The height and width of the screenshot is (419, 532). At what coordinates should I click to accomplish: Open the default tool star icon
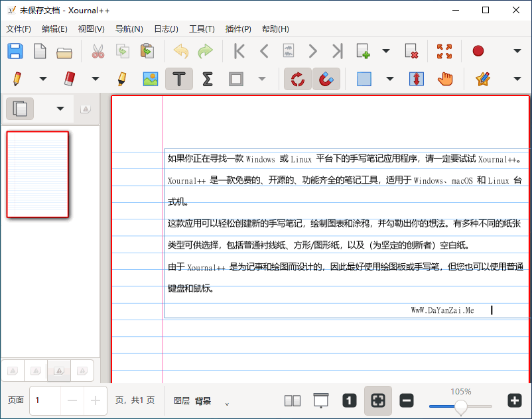(x=483, y=79)
